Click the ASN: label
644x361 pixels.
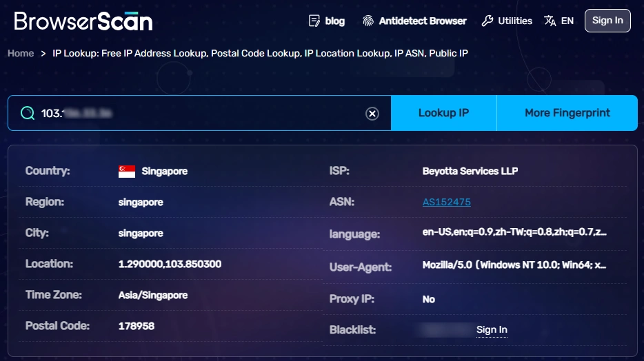tap(342, 202)
